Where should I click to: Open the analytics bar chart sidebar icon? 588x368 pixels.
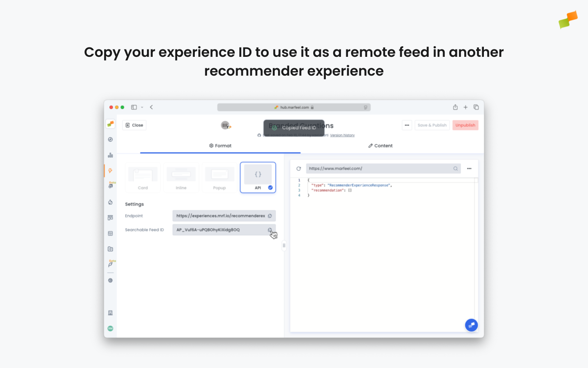[x=110, y=155]
